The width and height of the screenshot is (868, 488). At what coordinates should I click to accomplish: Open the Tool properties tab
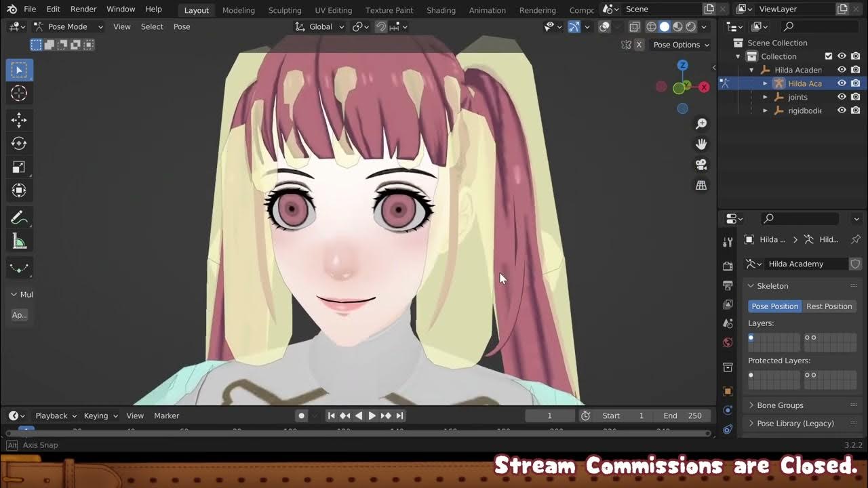[x=728, y=242]
